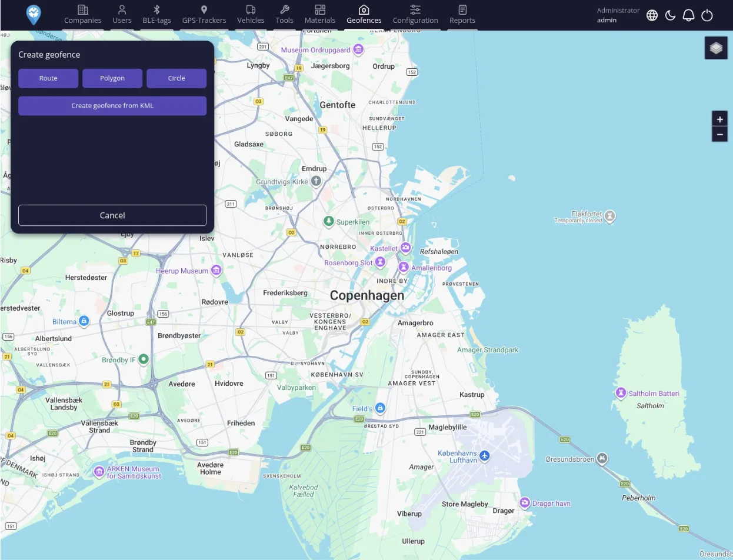Image resolution: width=733 pixels, height=560 pixels.
Task: Open notifications bell
Action: click(x=688, y=15)
